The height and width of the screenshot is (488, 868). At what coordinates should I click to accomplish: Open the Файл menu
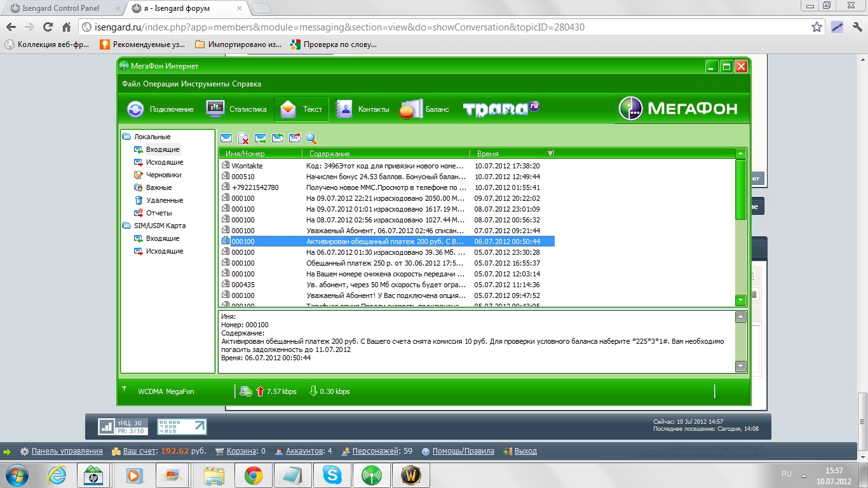click(131, 84)
